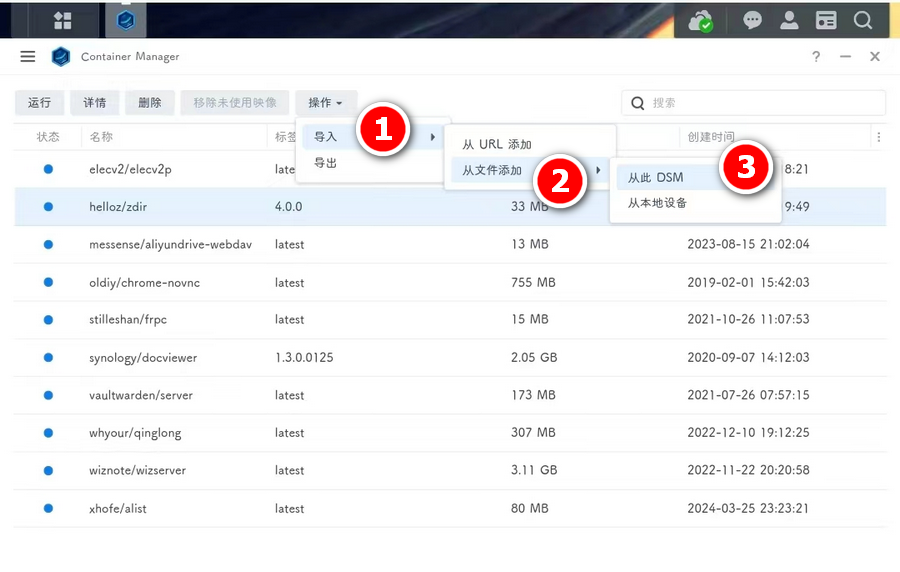Click status dot of vaultwarden/server row

coord(48,395)
